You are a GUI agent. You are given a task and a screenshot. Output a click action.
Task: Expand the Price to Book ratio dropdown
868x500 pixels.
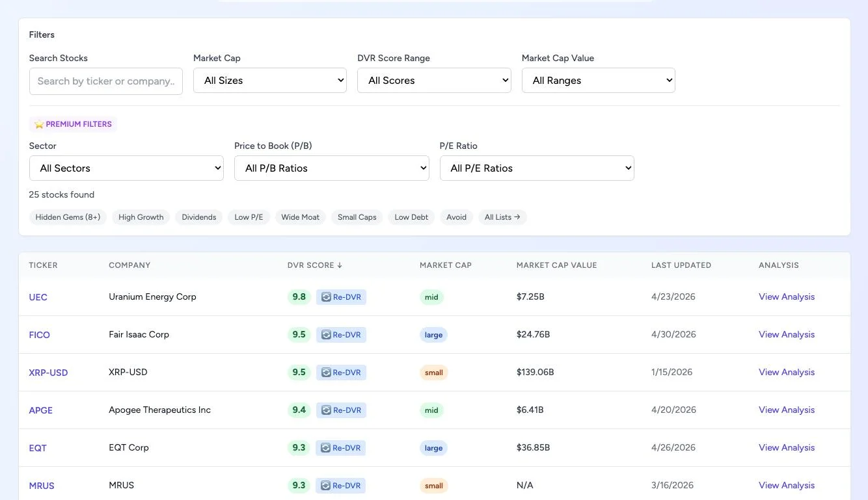(x=332, y=168)
